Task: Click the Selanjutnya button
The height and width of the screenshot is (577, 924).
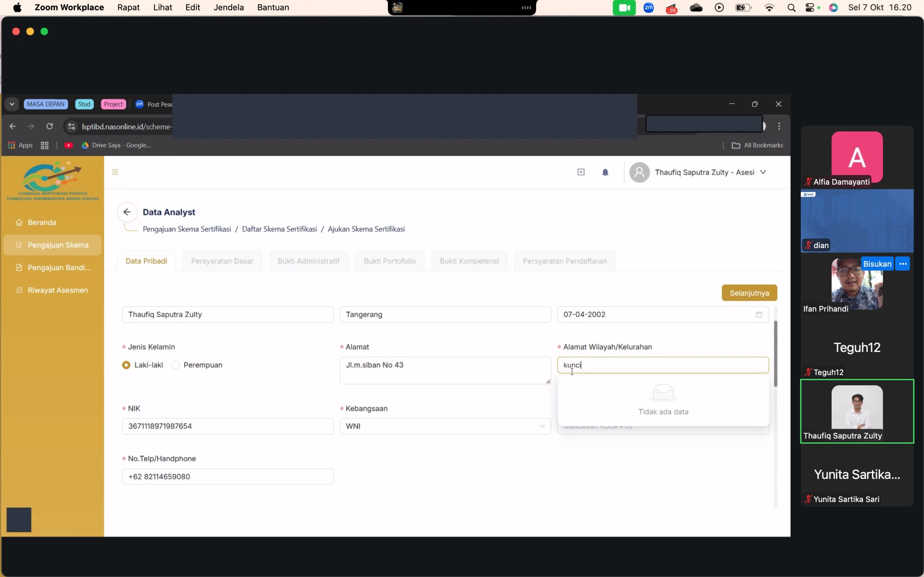Action: (x=749, y=293)
